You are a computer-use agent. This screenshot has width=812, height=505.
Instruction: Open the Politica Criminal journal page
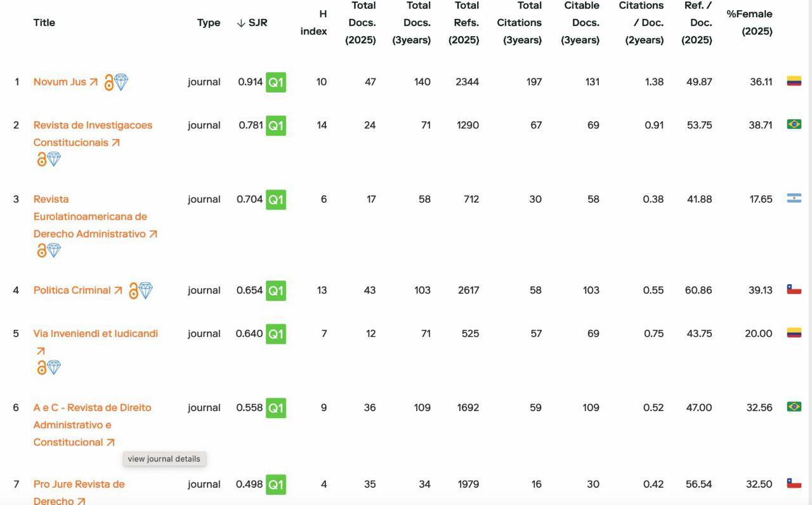(x=72, y=290)
